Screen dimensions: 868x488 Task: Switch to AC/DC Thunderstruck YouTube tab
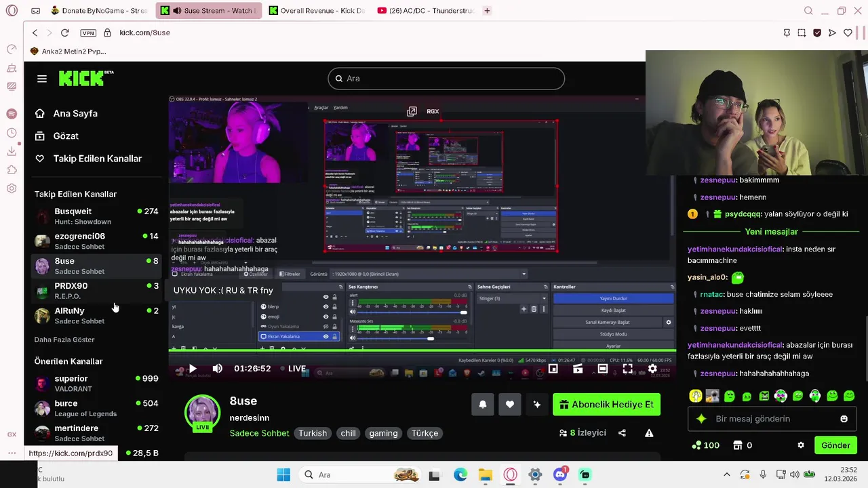tap(426, 11)
